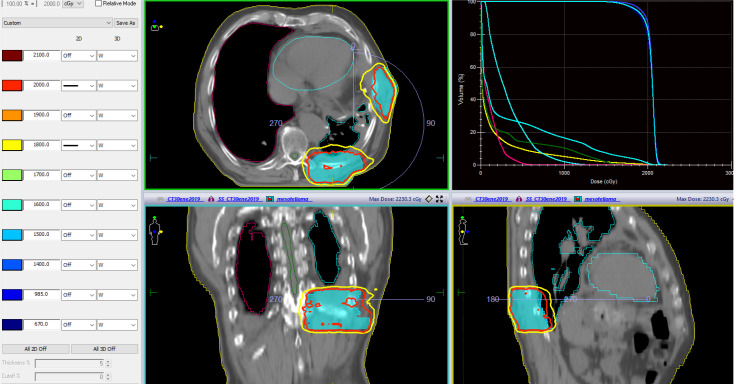Click the plan icon before mesotelioma in sagittal header
Image resolution: width=735 pixels, height=384 pixels.
(x=578, y=199)
